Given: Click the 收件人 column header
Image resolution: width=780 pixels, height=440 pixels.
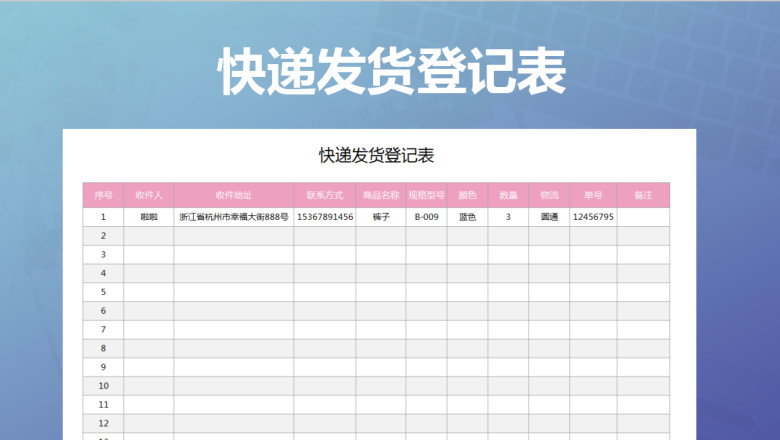Looking at the screenshot, I should click(x=149, y=195).
